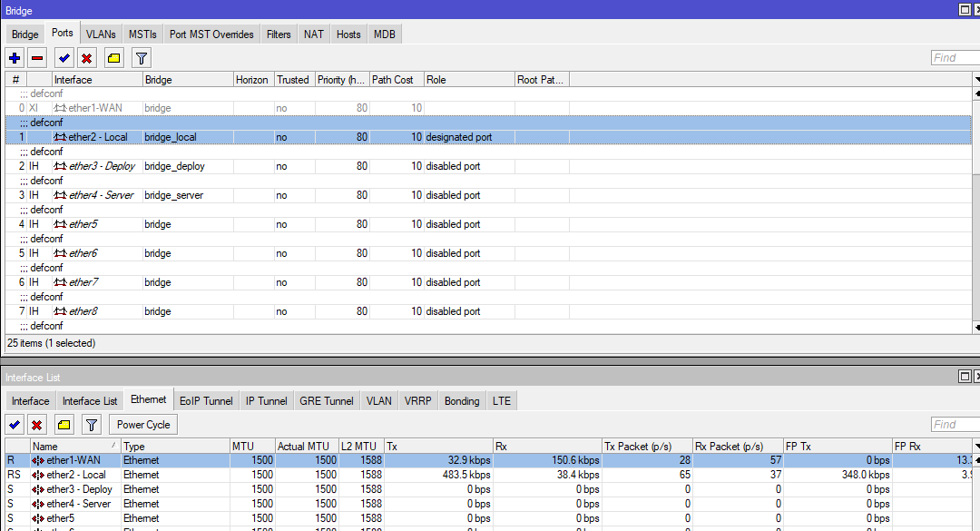Sort bridge ports by Trusted column
The width and height of the screenshot is (980, 531).
coord(294,80)
